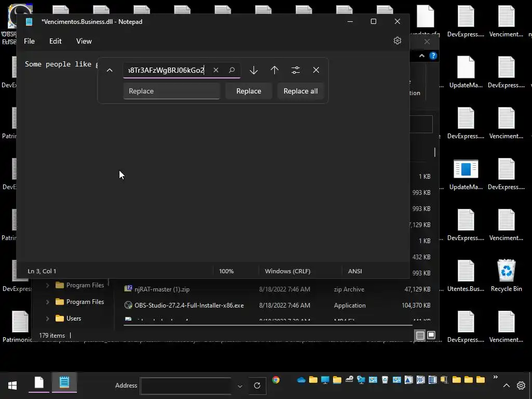Close the find and replace bar
The width and height of the screenshot is (532, 399).
(x=316, y=70)
